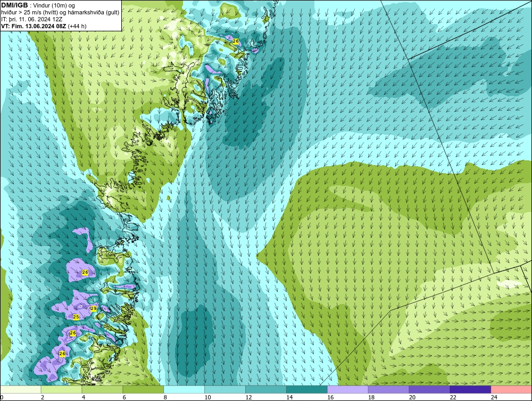Click the light lavender 16–18 m/s legend swatch
532x401 pixels.
[x=348, y=389]
